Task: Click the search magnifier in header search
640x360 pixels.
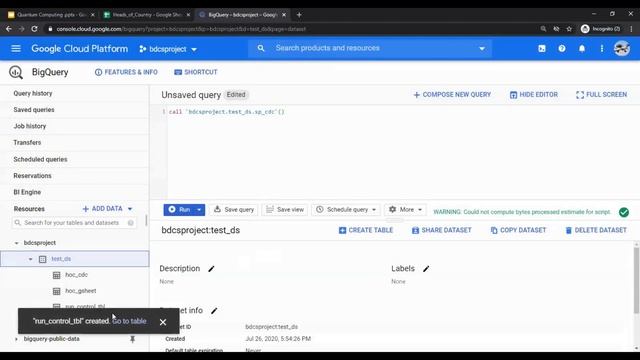Action: coord(261,48)
